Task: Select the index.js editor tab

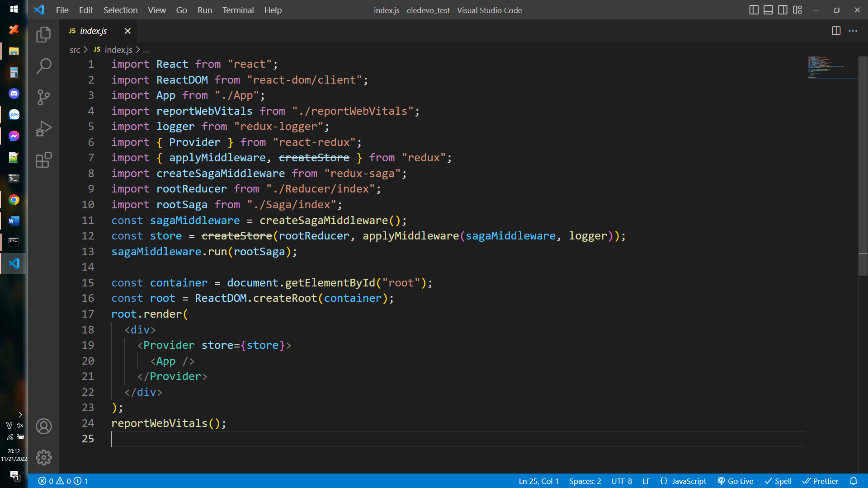Action: [x=93, y=31]
